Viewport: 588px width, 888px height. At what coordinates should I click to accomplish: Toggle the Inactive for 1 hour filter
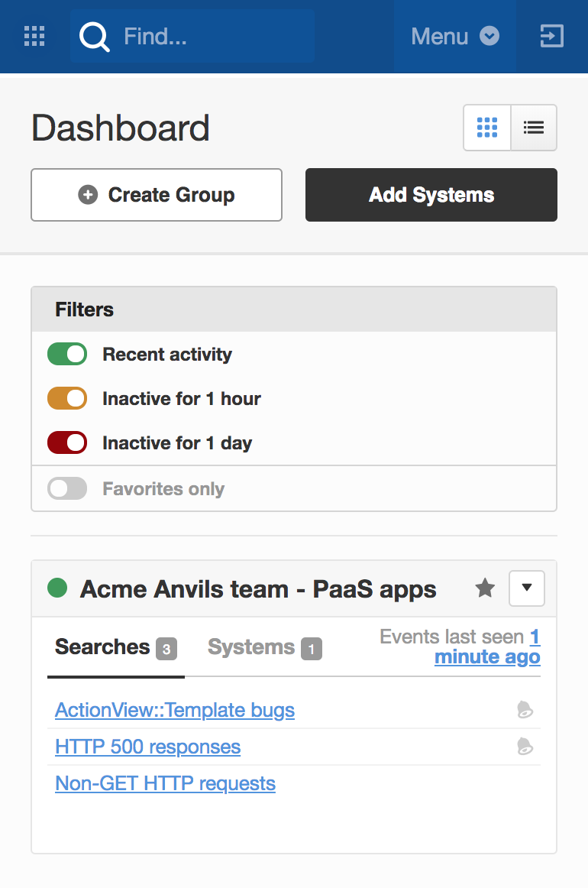click(x=67, y=399)
